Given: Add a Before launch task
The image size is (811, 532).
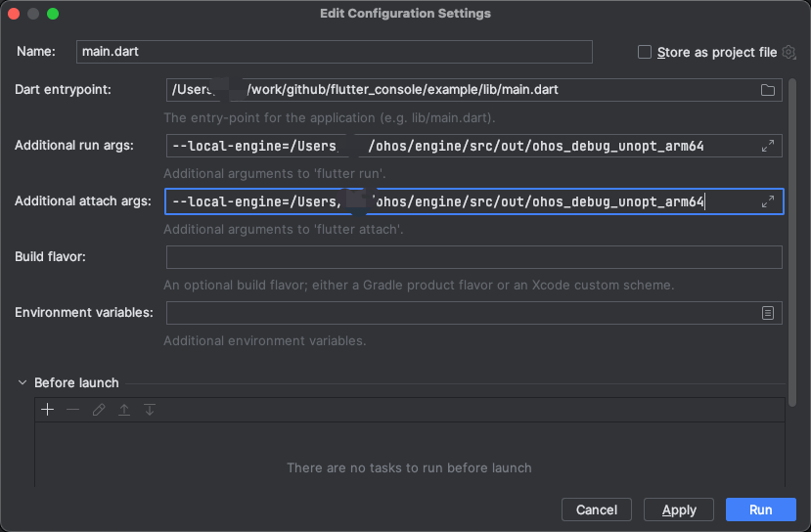Looking at the screenshot, I should click(48, 410).
